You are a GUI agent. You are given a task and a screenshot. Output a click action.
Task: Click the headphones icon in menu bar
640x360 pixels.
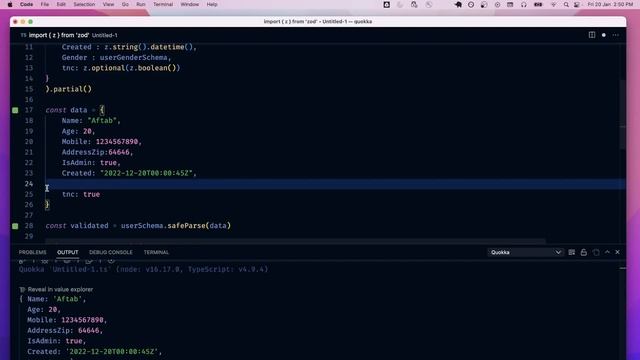tap(524, 4)
